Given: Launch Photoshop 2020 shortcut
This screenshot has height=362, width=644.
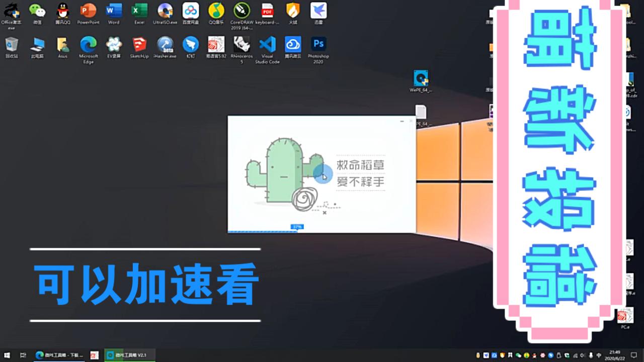Looking at the screenshot, I should point(318,50).
